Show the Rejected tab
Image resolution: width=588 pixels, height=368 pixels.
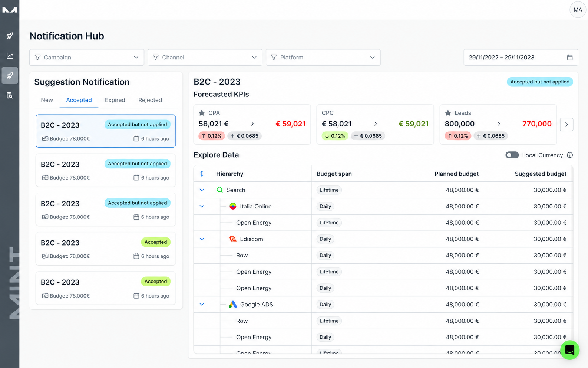click(x=150, y=100)
